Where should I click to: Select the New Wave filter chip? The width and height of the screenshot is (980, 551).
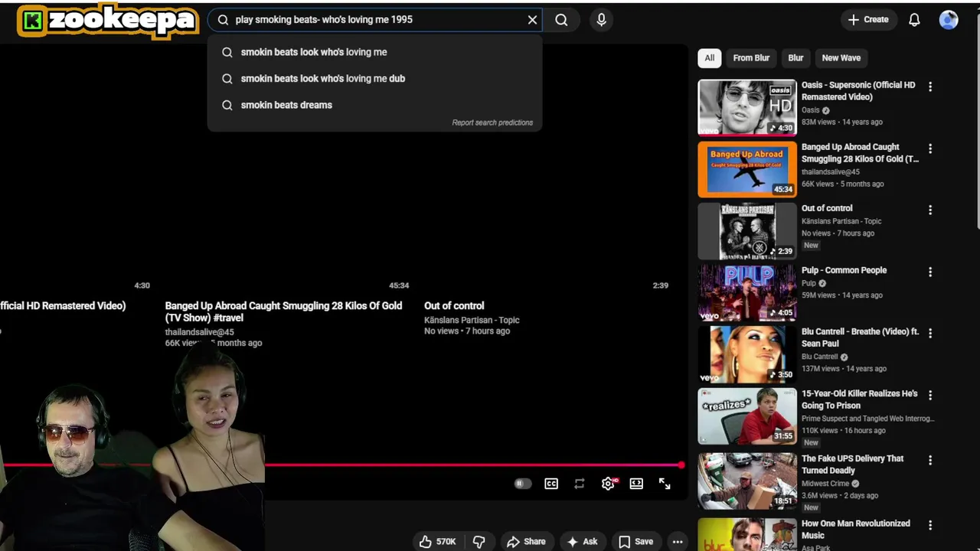[x=841, y=58]
